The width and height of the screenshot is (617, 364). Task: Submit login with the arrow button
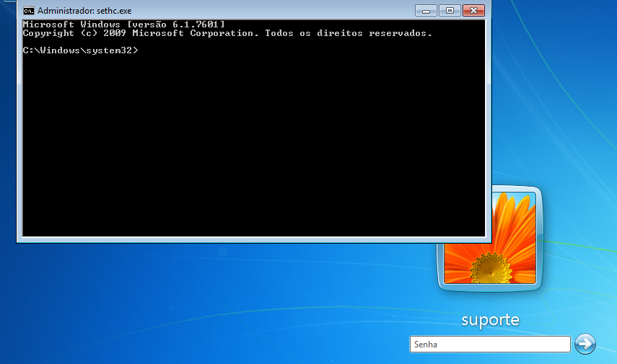click(x=585, y=344)
